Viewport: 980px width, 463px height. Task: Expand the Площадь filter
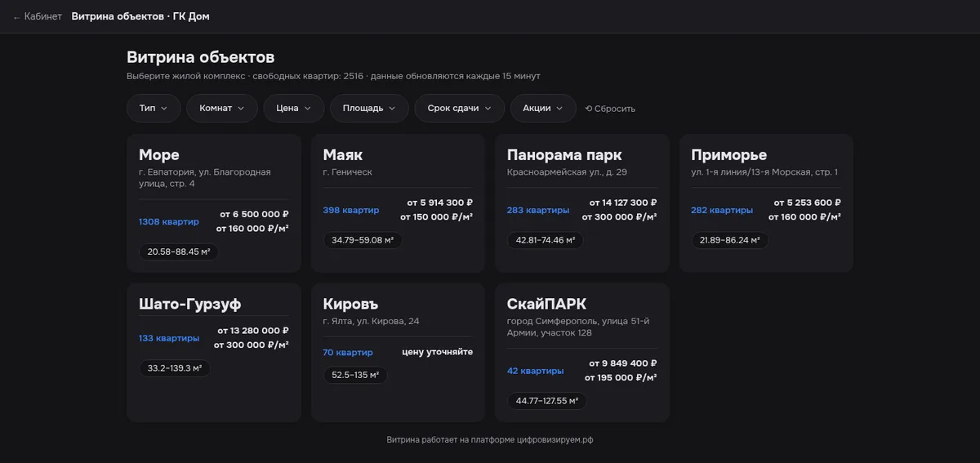click(x=369, y=108)
